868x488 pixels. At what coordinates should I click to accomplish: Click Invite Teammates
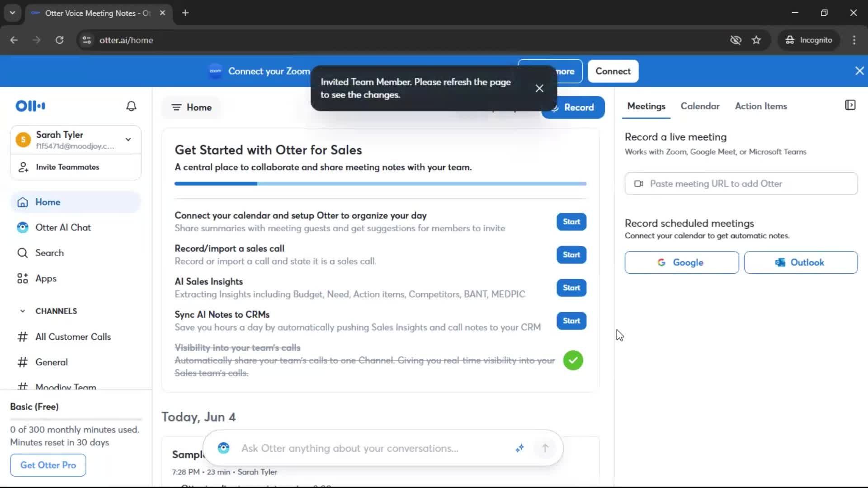(75, 167)
